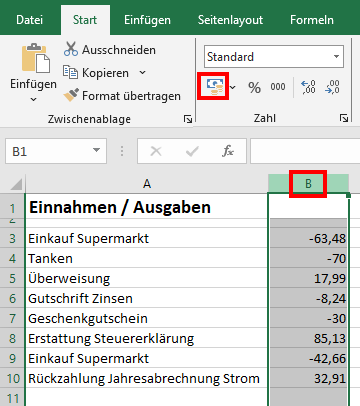360x406 pixels.
Task: Select 'Rückzahlung Jahresabrechnung Strom' cell
Action: click(147, 378)
